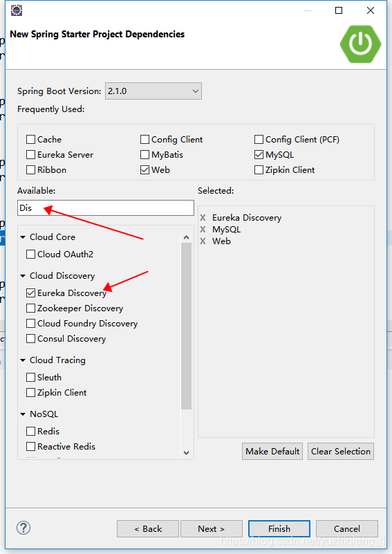The image size is (392, 554).
Task: Uncheck Eureka Discovery in Available list
Action: [30, 293]
